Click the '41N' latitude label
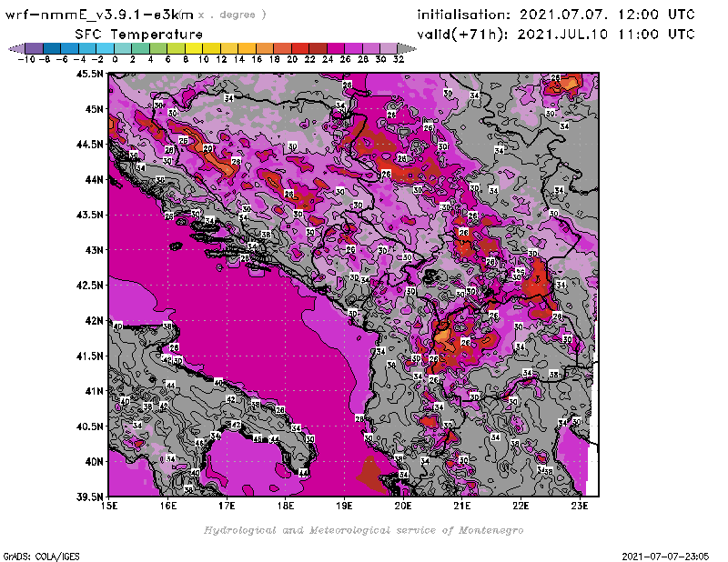Screen dimensions: 728x562 [x=94, y=391]
